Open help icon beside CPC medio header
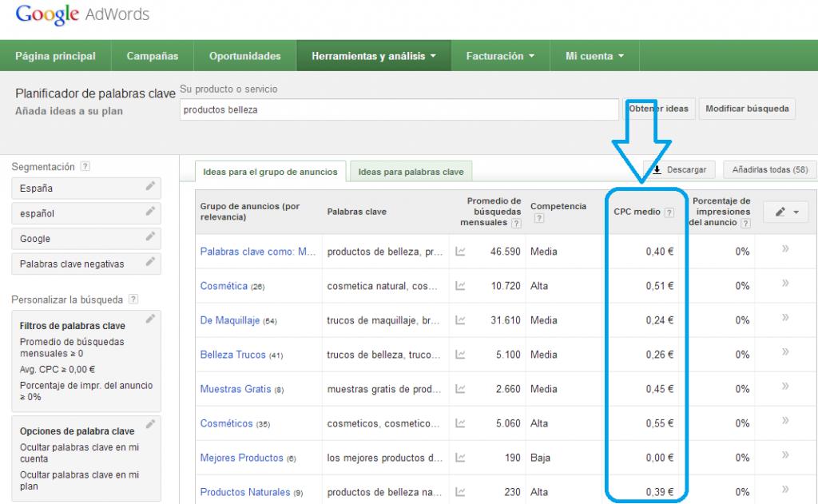Viewport: 818px width, 504px height. coord(669,212)
